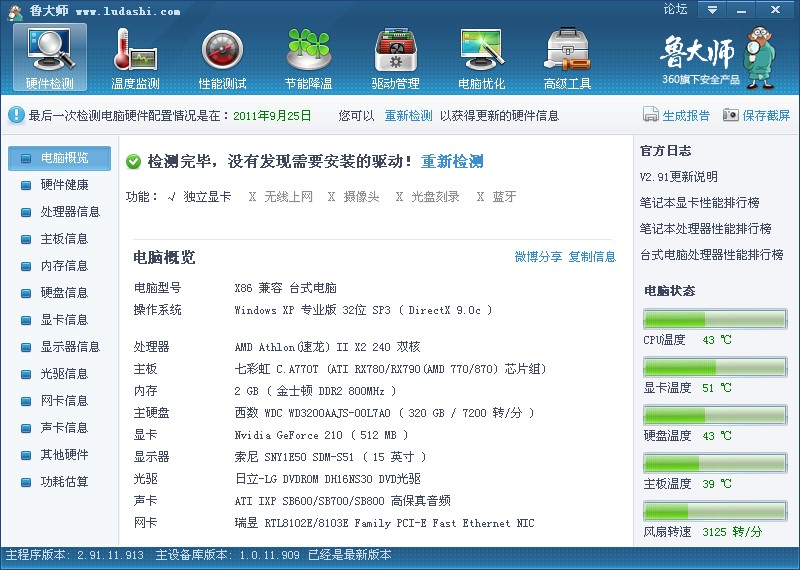Open 驱动管理 driver management icon
This screenshot has height=570, width=800.
[395, 57]
